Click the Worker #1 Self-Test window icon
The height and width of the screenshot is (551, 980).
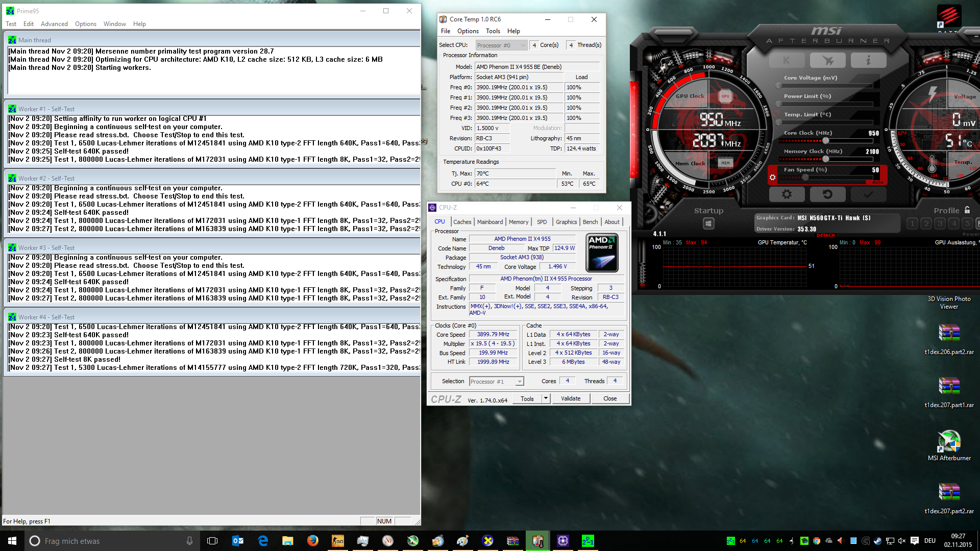pyautogui.click(x=12, y=109)
